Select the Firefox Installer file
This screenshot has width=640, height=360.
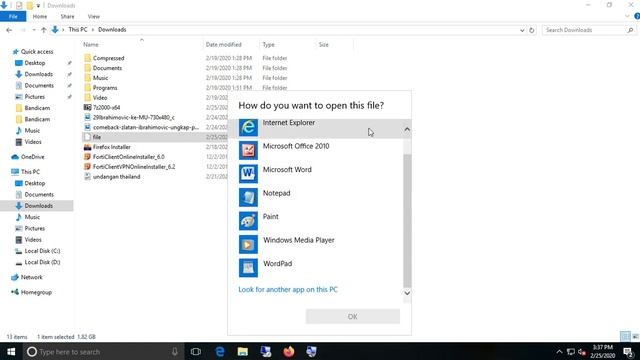111,147
